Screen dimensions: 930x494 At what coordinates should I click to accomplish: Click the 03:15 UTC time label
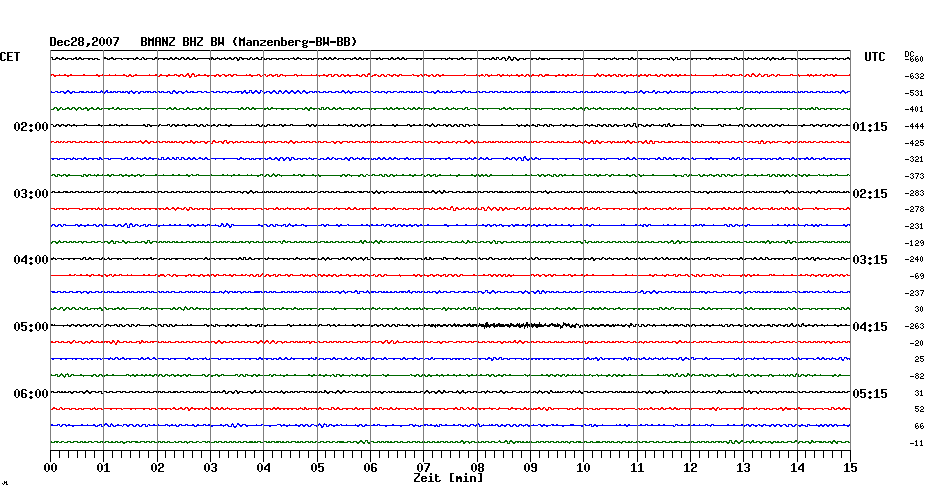pos(870,260)
